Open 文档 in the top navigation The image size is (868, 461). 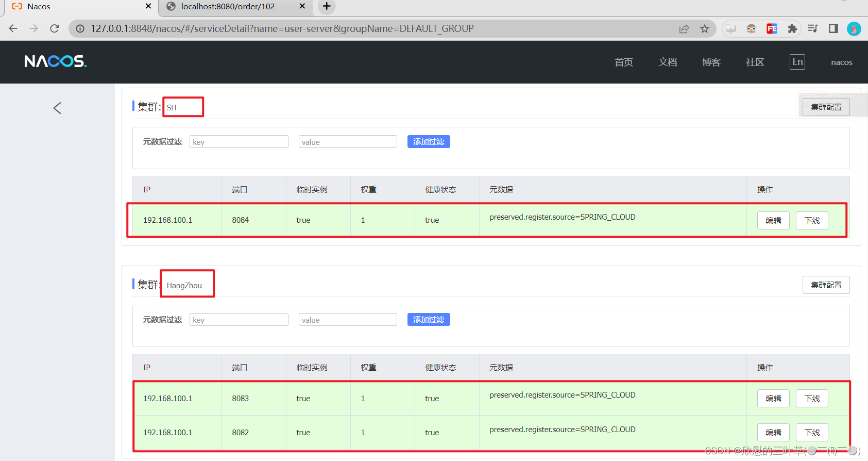click(668, 62)
